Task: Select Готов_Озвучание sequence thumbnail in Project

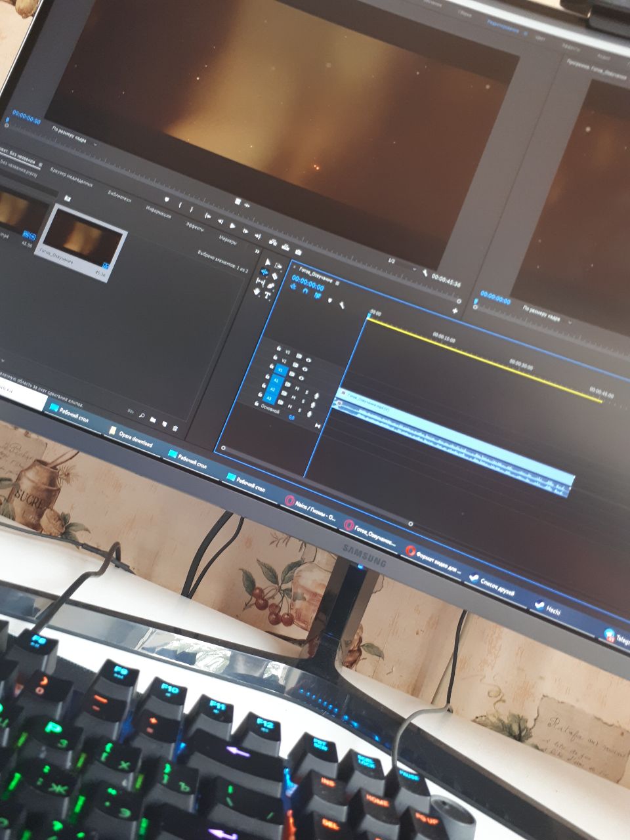Action: 81,242
